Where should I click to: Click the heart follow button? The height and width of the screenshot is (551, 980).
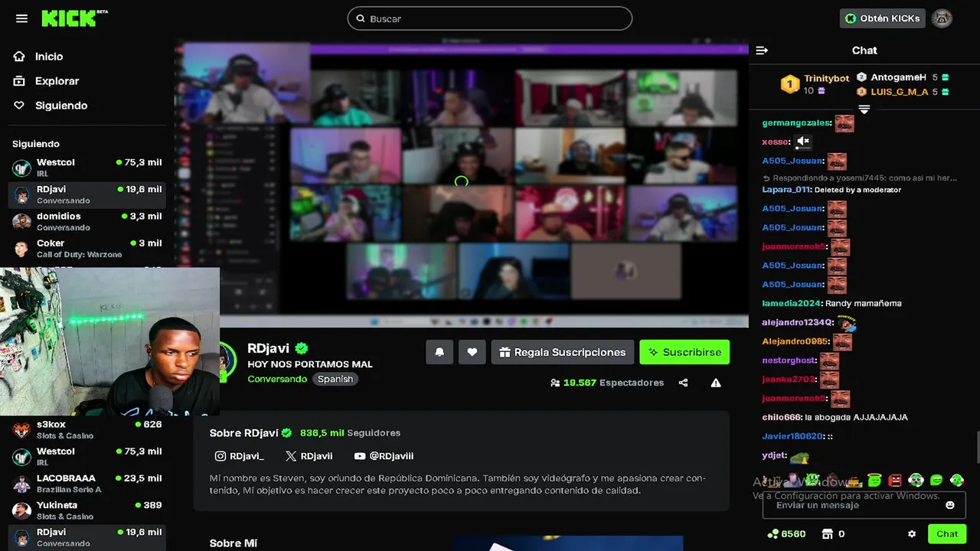coord(472,352)
